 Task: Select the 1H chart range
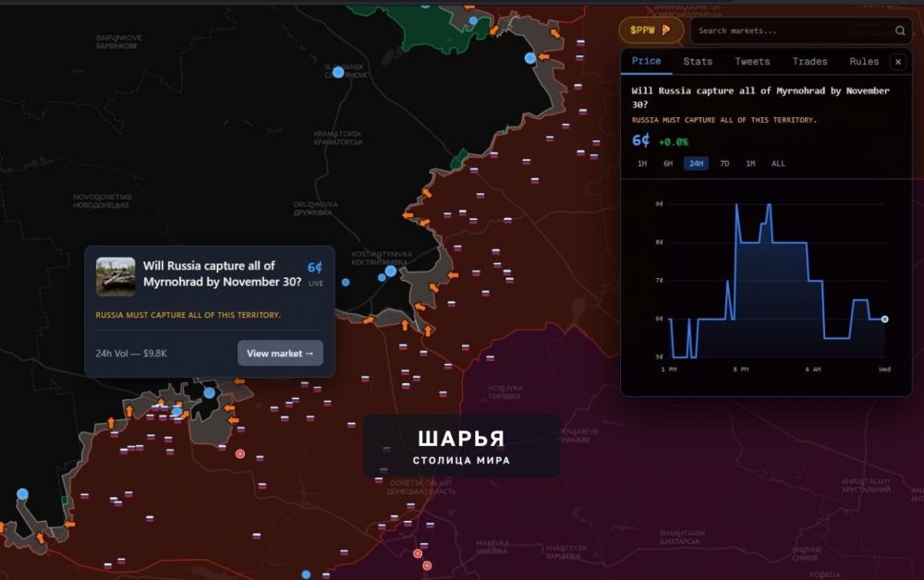pos(642,163)
